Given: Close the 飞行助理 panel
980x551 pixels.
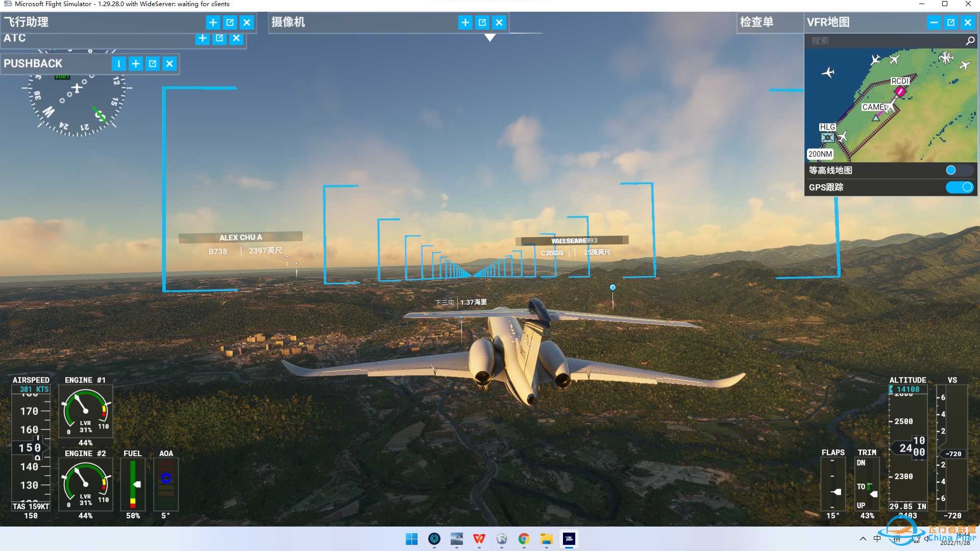Looking at the screenshot, I should 247,22.
